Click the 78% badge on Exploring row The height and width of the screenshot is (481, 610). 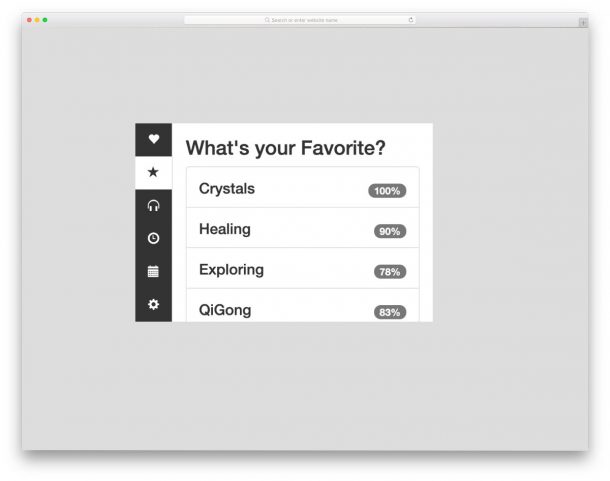tap(390, 272)
